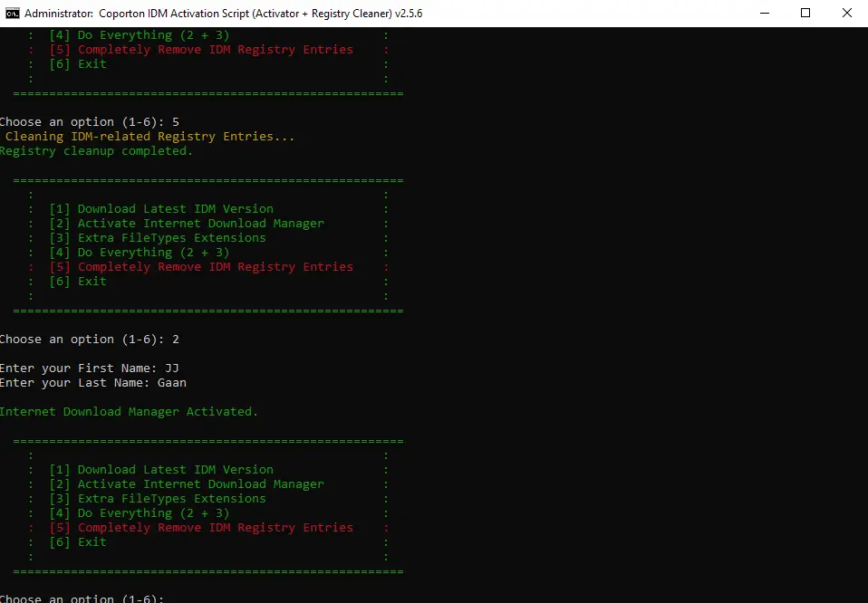Click 'Choose an option (1-6): 2' line
Viewport: 868px width, 603px height.
[x=89, y=340]
